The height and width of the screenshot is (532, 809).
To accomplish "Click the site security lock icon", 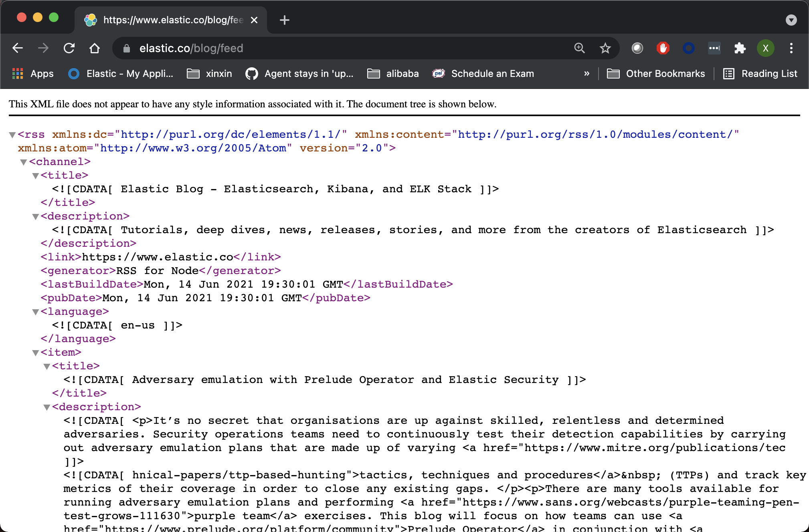I will [x=126, y=48].
